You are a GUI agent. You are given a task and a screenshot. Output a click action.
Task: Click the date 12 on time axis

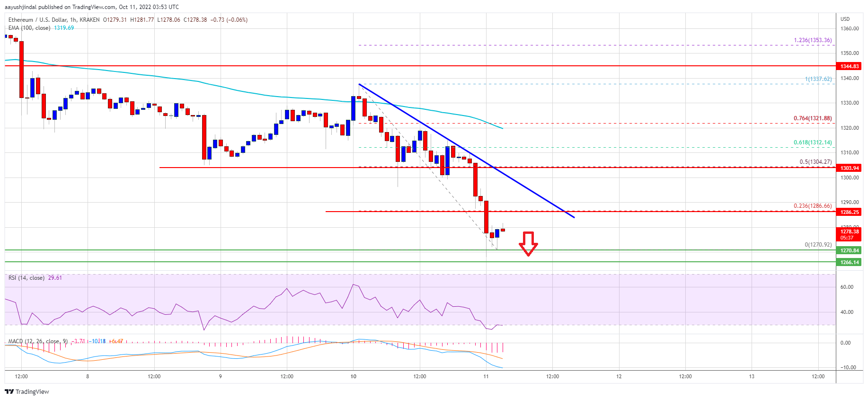pyautogui.click(x=619, y=376)
